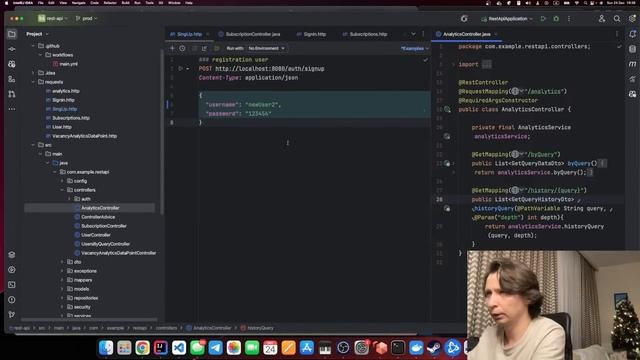Click historyQuery in breadcrumb bar
The image size is (640, 360).
(257, 328)
